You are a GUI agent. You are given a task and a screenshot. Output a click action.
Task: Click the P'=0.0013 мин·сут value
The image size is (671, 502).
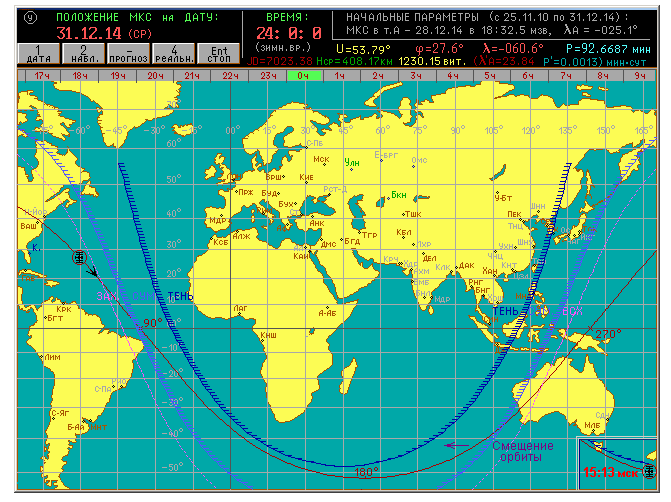594,62
